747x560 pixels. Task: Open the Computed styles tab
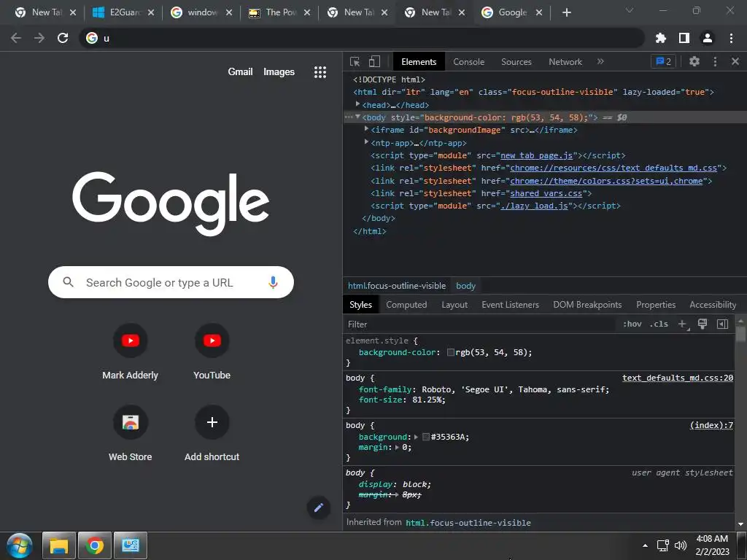[406, 305]
